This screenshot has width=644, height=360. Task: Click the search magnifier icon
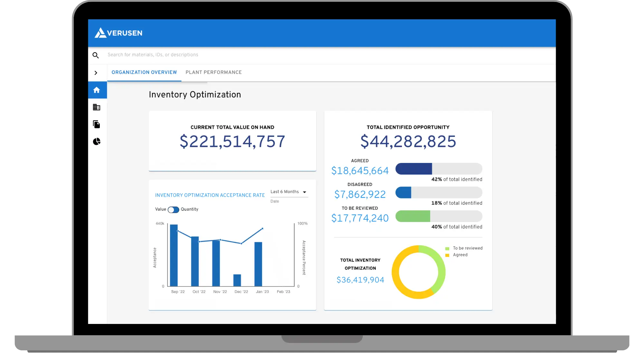[96, 55]
